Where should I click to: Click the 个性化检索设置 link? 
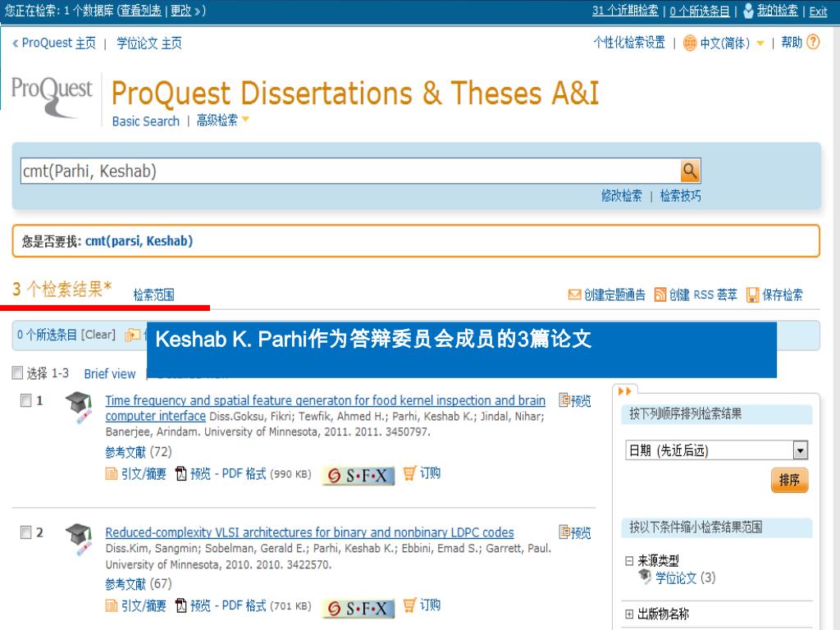[629, 43]
